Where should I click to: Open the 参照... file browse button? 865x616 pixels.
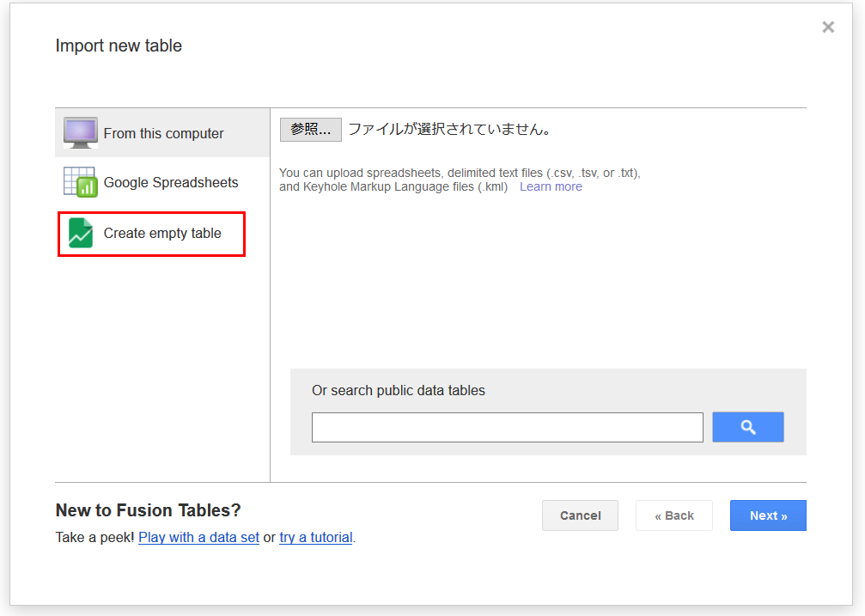(311, 130)
